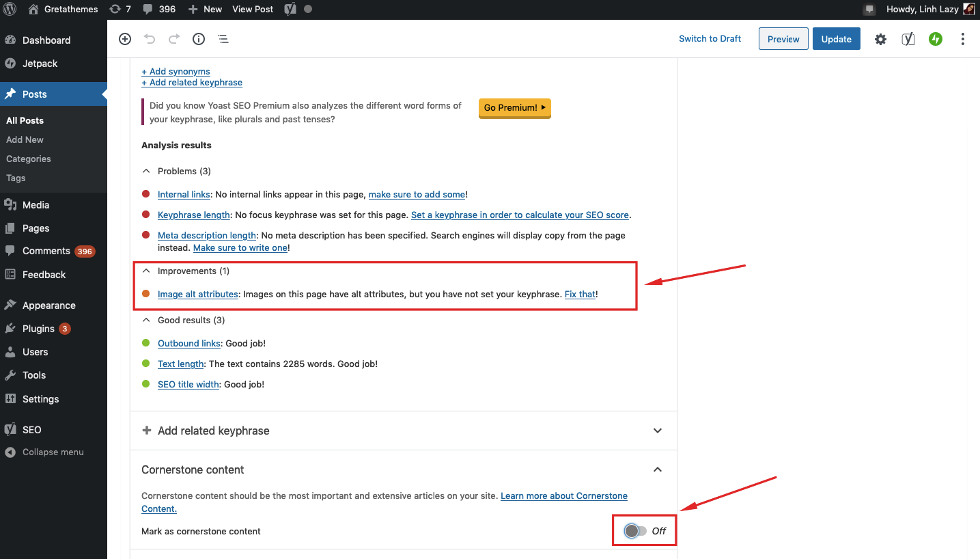Click the Switch to Draft link
This screenshot has height=559, width=980.
pyautogui.click(x=710, y=39)
